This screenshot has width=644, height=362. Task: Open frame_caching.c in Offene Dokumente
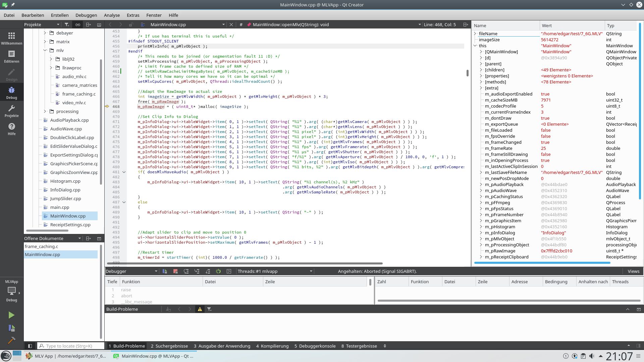pos(41,247)
